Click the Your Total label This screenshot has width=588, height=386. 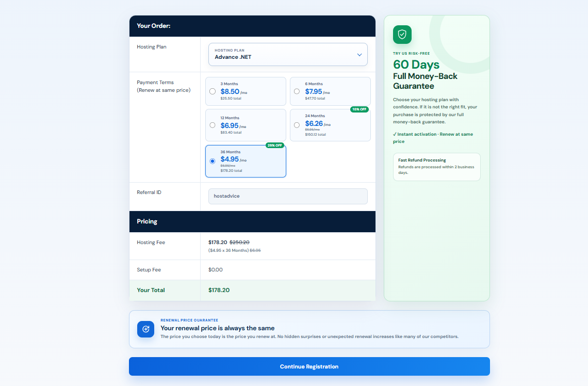point(151,290)
